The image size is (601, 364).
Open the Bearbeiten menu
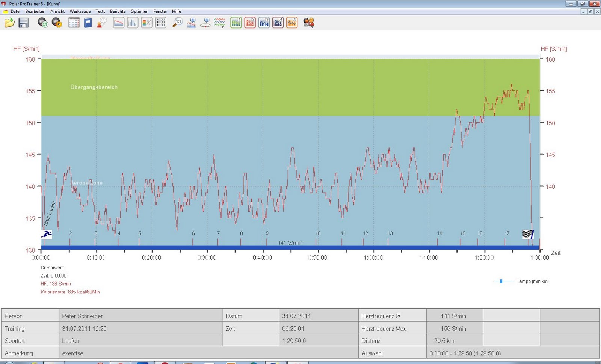point(35,11)
